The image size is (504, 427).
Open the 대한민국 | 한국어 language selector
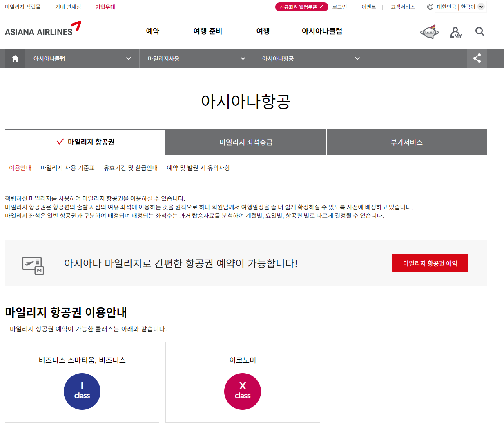[460, 7]
